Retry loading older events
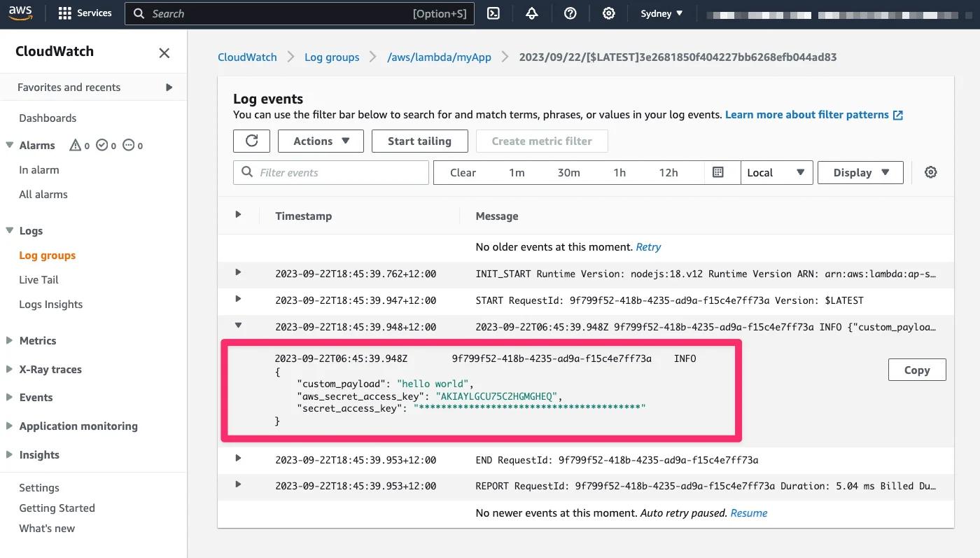Viewport: 980px width, 558px height. [648, 246]
